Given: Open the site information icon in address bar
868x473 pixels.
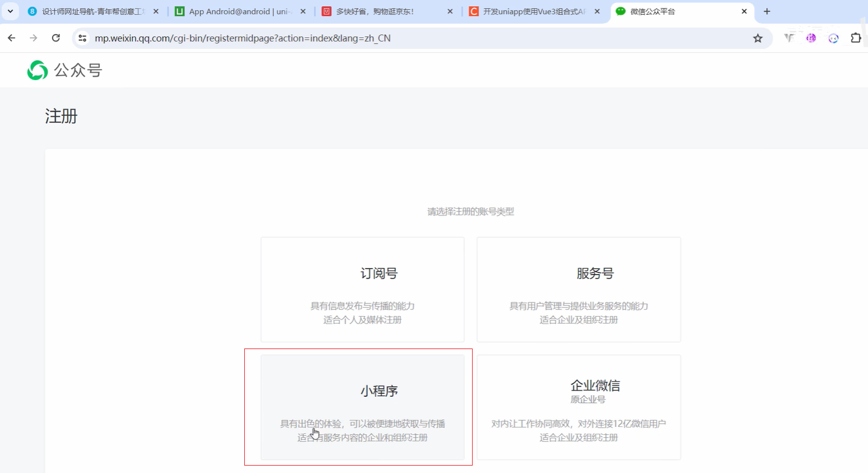Looking at the screenshot, I should [82, 38].
